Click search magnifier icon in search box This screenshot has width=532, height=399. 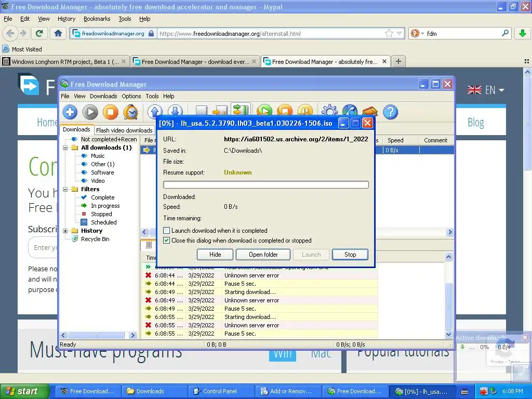pyautogui.click(x=505, y=33)
